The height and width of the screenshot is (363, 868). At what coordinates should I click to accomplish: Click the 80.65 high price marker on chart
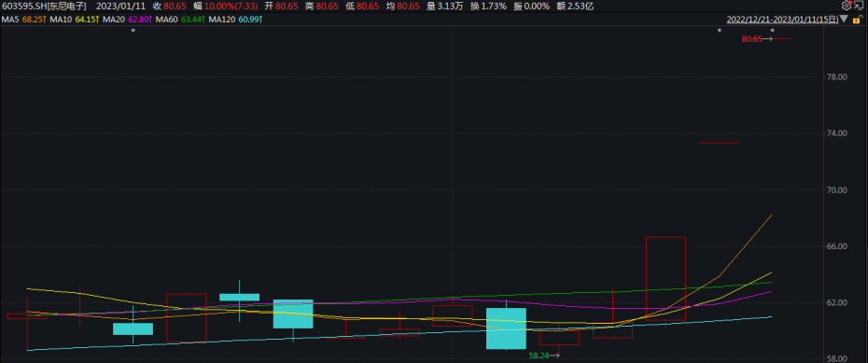click(757, 39)
